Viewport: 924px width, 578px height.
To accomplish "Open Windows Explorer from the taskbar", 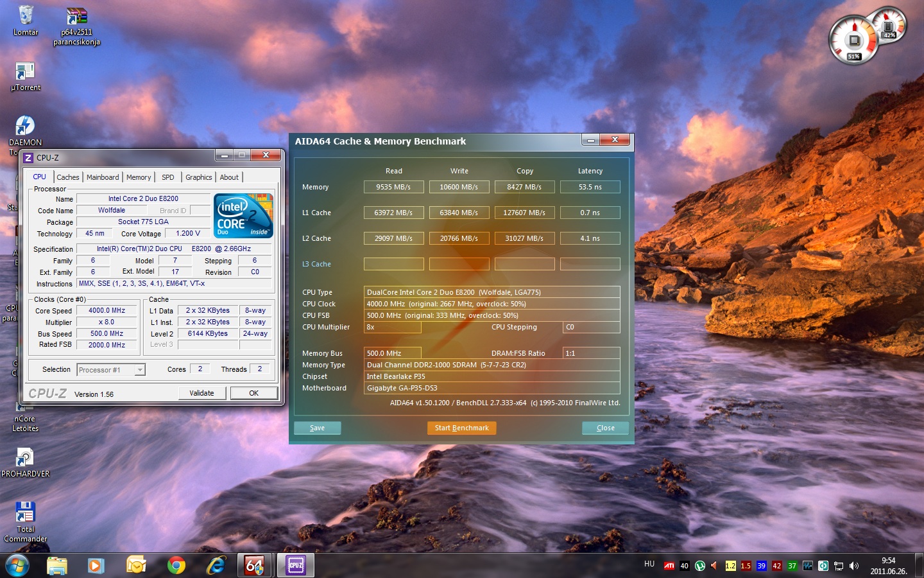I will pyautogui.click(x=57, y=565).
